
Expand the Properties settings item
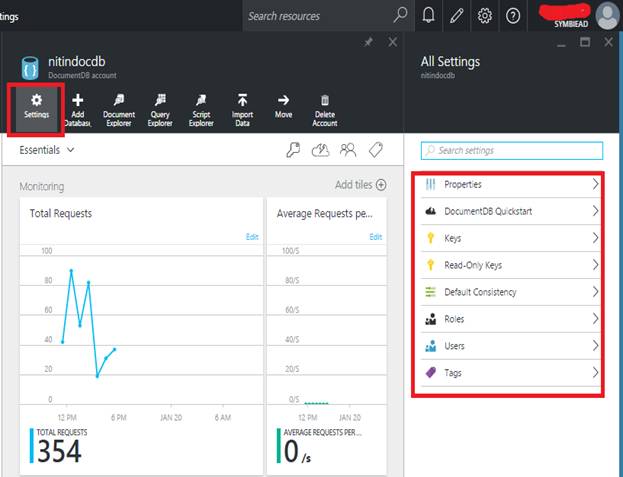click(x=511, y=184)
